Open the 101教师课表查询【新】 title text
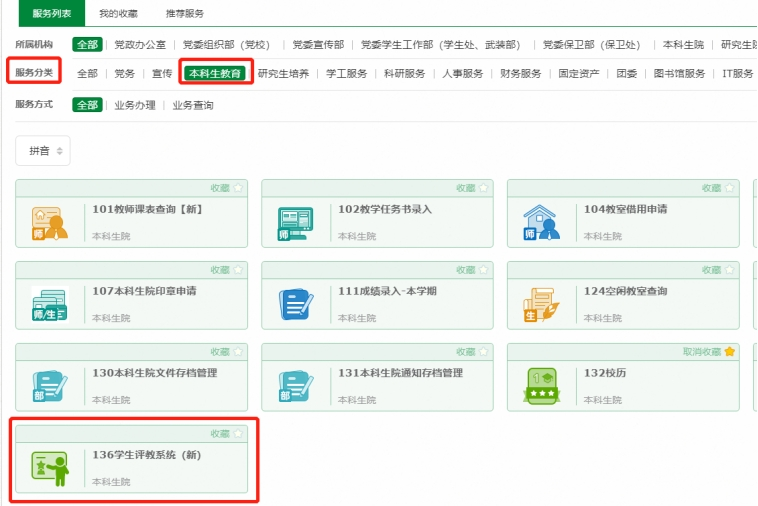This screenshot has width=758, height=506. pos(147,209)
